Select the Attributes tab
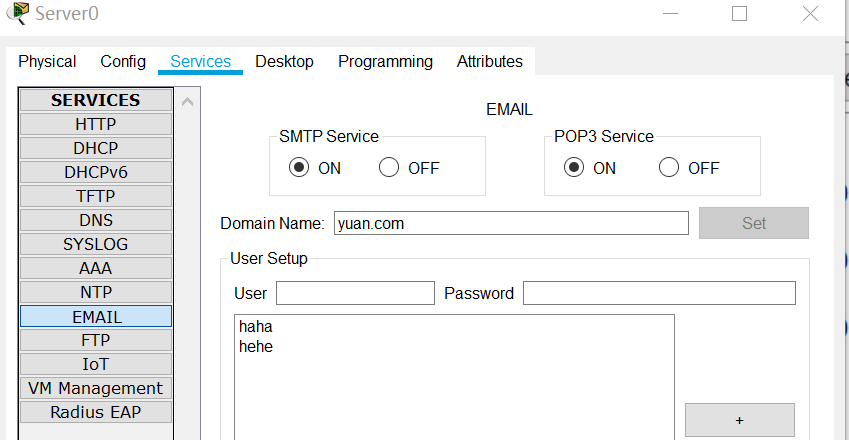849x440 pixels. 489,62
